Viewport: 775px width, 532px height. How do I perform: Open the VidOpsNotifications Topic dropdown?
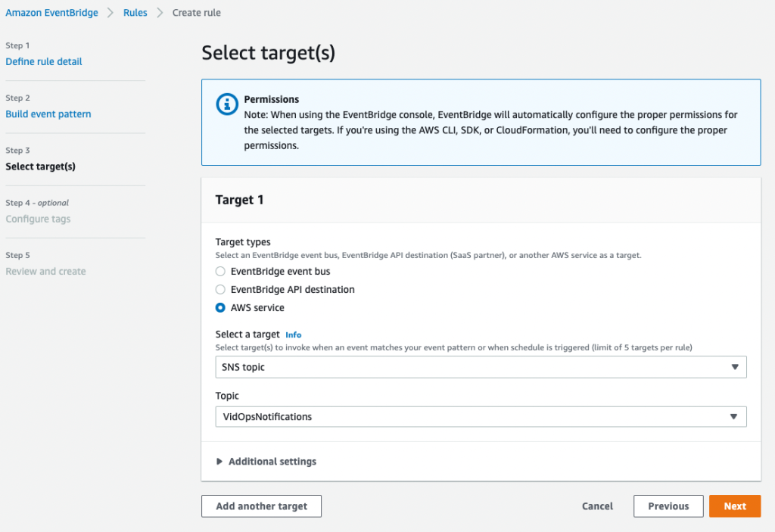pos(481,416)
